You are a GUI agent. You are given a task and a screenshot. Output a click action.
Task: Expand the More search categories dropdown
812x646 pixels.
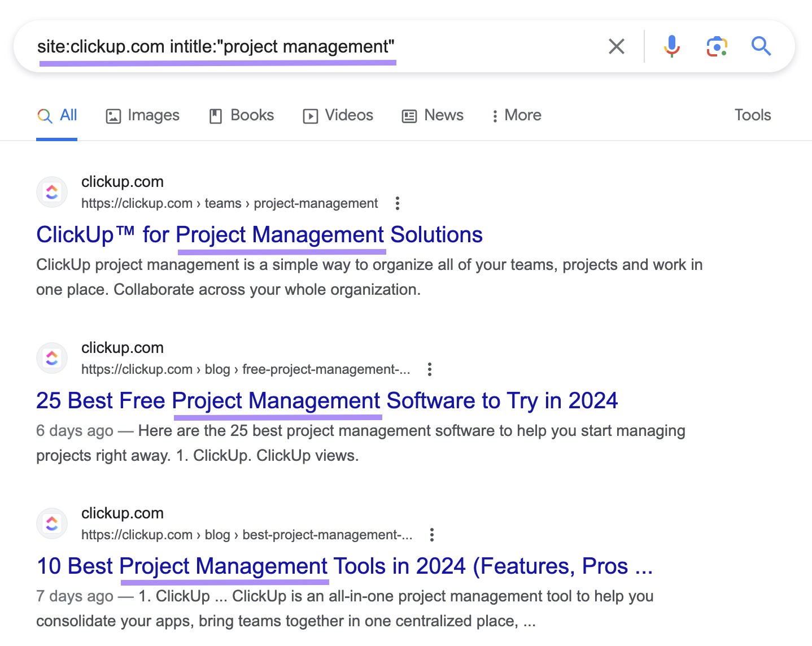(x=515, y=115)
